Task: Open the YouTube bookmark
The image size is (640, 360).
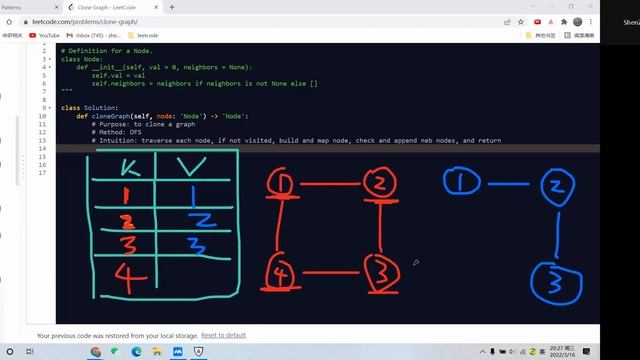Action: coord(44,36)
